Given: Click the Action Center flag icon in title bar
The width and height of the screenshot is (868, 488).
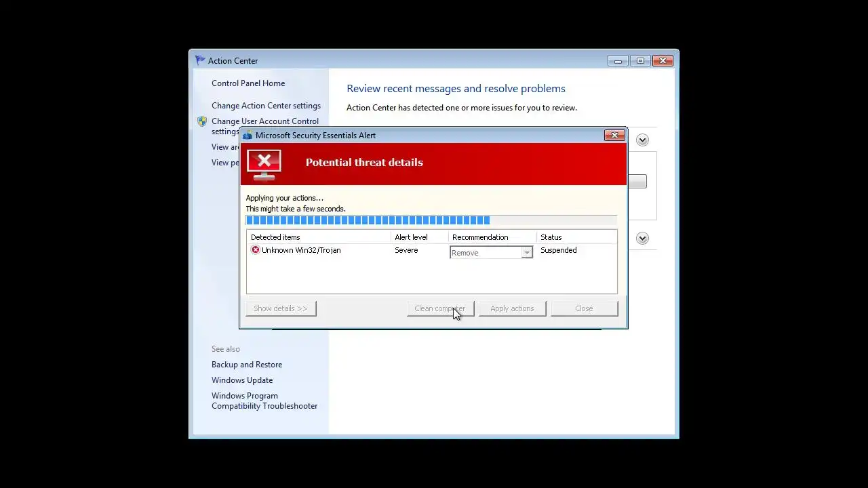Looking at the screenshot, I should coord(200,60).
